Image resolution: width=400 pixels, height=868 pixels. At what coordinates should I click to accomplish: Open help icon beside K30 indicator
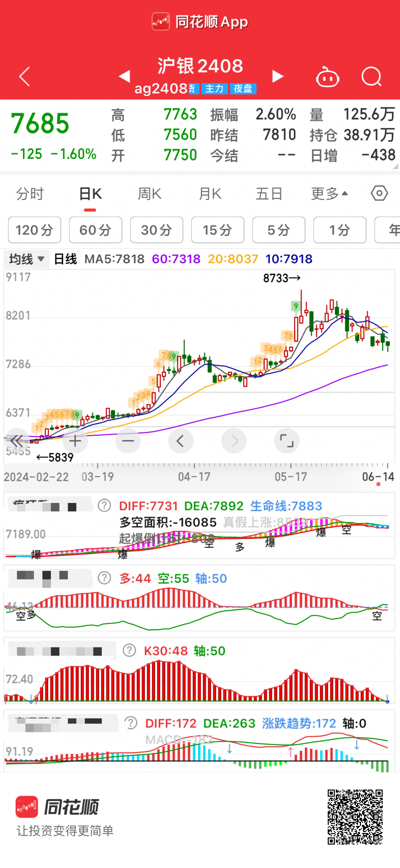[129, 650]
